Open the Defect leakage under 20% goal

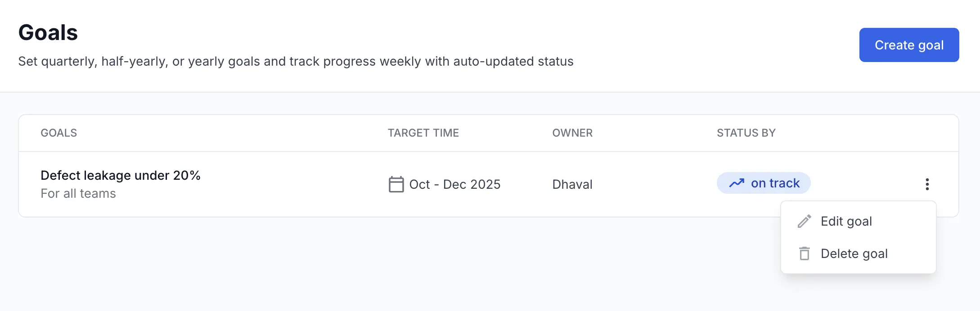(x=120, y=175)
